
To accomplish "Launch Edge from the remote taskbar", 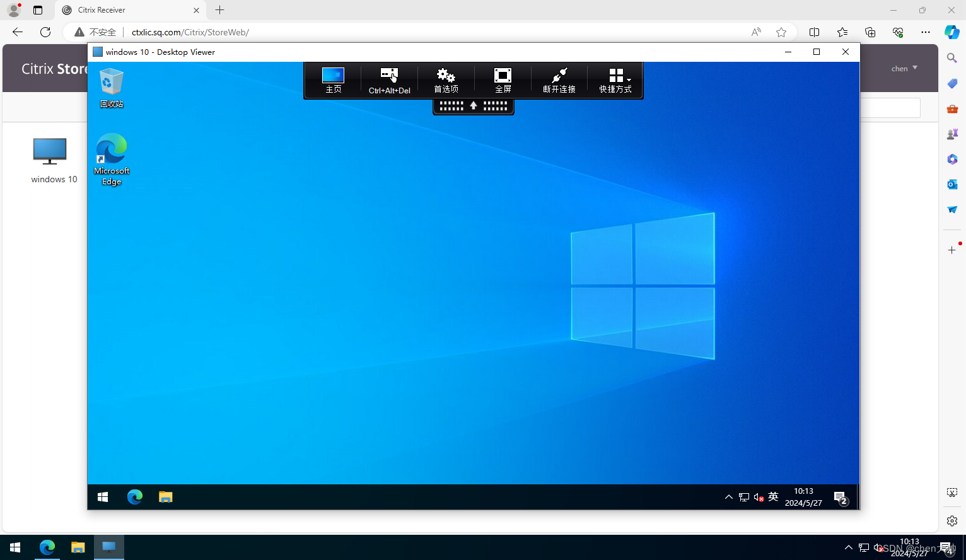I will tap(135, 497).
